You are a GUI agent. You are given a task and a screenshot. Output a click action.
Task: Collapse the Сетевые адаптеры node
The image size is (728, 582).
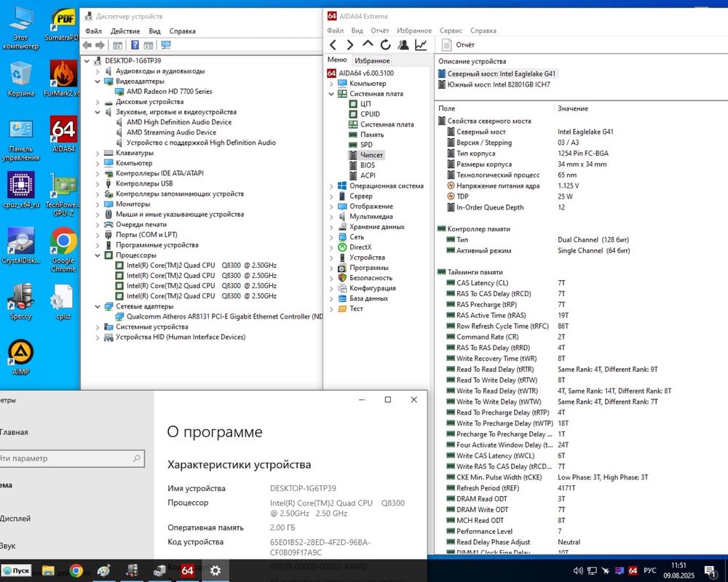(x=98, y=306)
